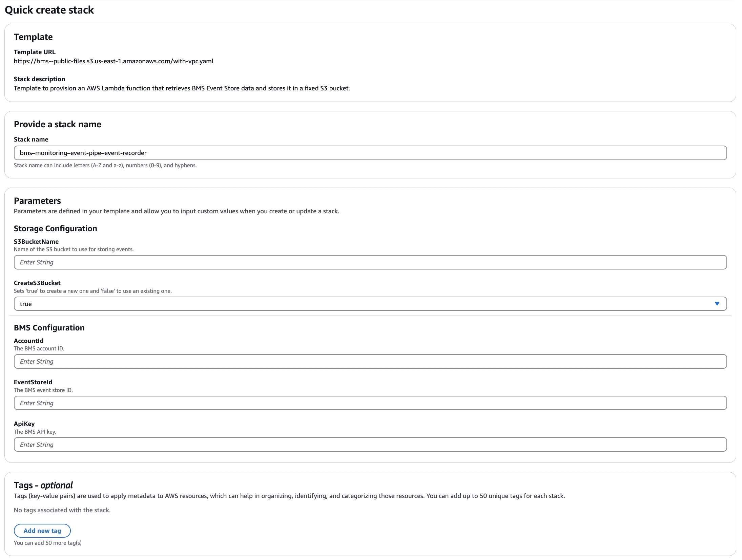This screenshot has height=560, width=742.
Task: Click the Storage Configuration section heading
Action: pos(55,229)
